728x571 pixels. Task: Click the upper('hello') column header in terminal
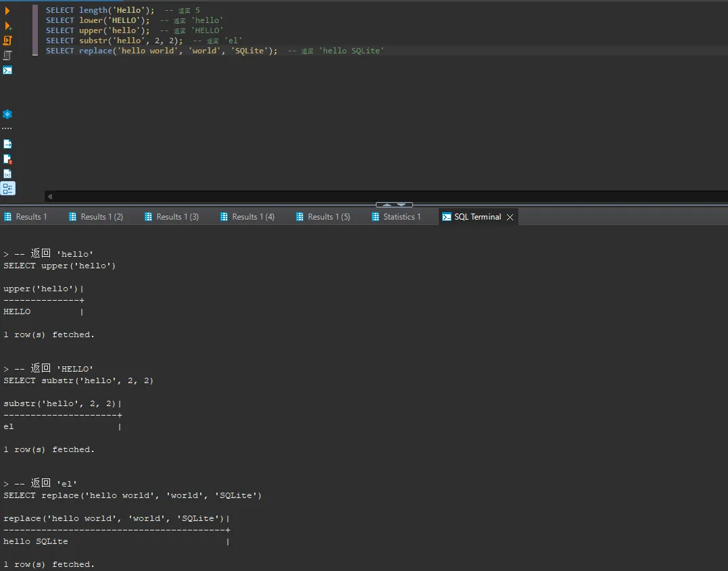[41, 289]
